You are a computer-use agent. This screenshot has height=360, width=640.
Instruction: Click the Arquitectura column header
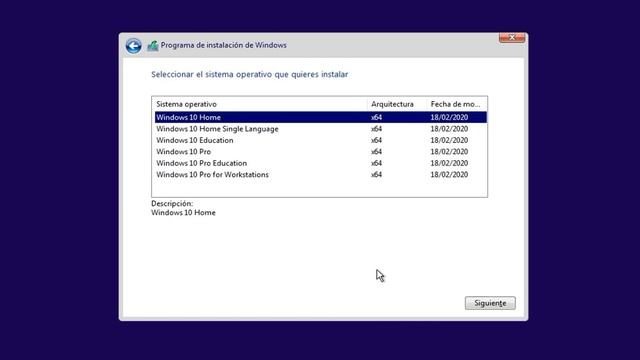[397, 104]
